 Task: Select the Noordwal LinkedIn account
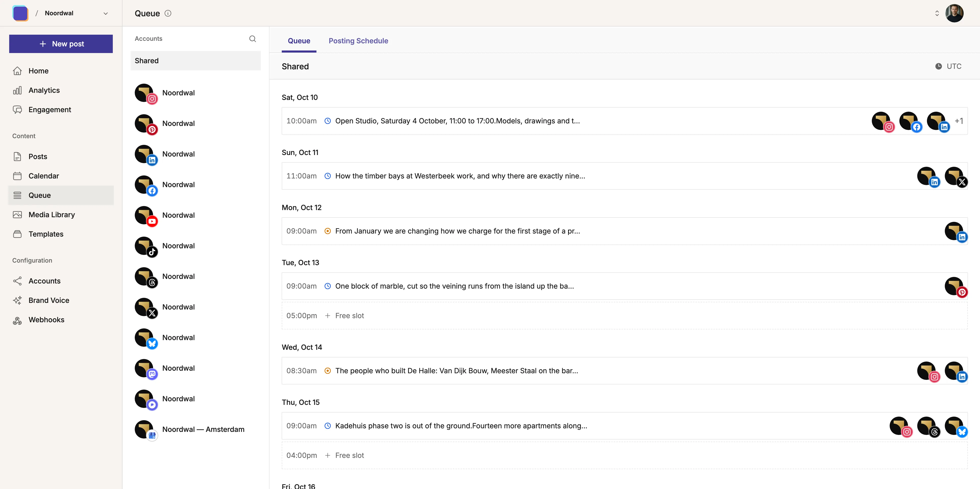click(195, 154)
